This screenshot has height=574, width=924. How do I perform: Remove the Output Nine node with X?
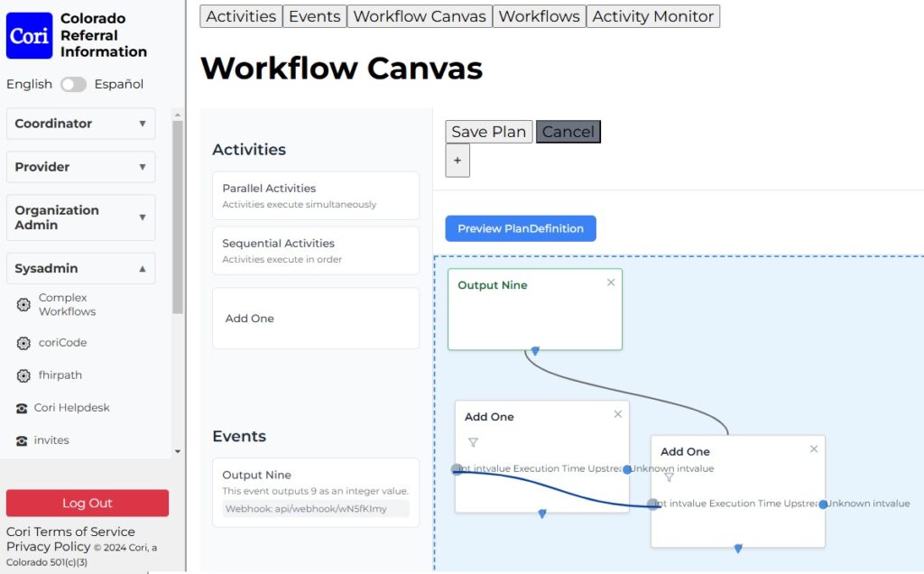611,282
